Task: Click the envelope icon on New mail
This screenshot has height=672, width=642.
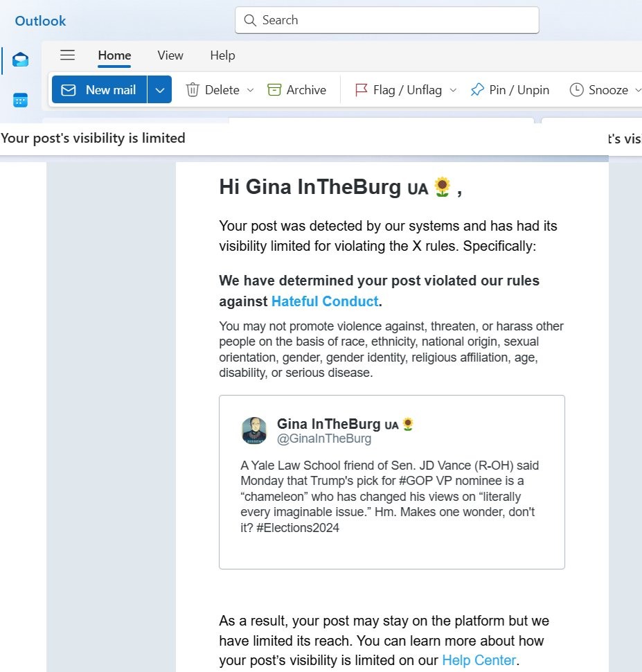Action: tap(69, 90)
